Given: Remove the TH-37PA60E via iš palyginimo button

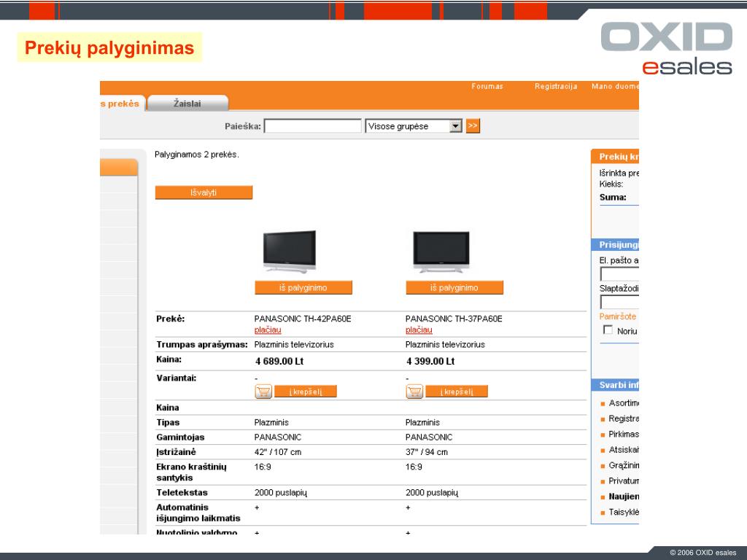Looking at the screenshot, I should click(454, 288).
